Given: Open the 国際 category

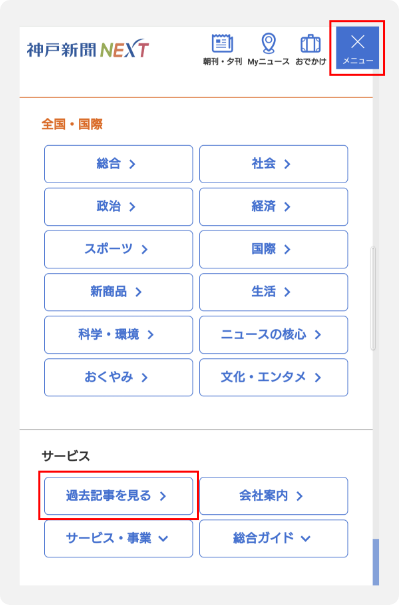Looking at the screenshot, I should (274, 249).
